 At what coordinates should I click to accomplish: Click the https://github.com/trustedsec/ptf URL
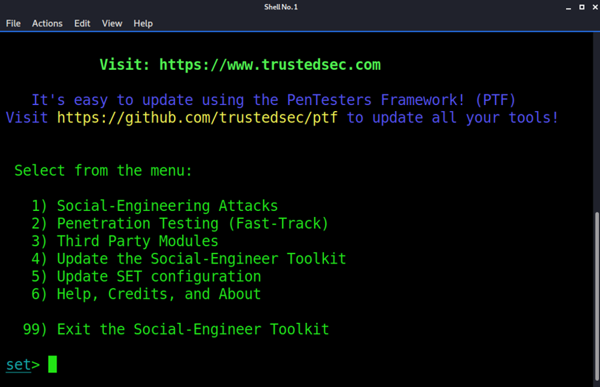197,118
